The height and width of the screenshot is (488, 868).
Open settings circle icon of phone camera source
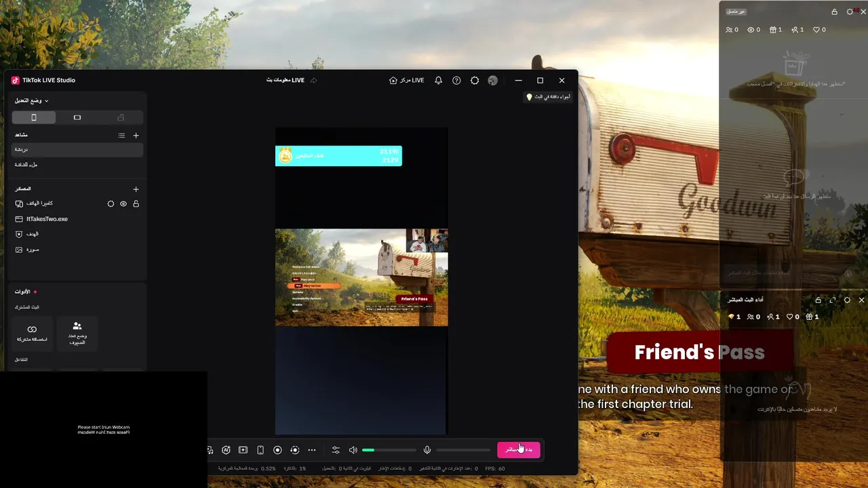pos(111,203)
